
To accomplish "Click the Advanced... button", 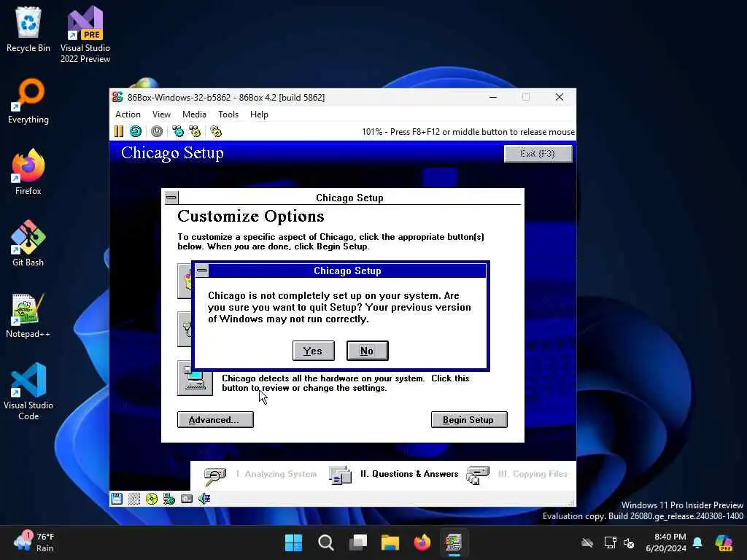I will [215, 420].
